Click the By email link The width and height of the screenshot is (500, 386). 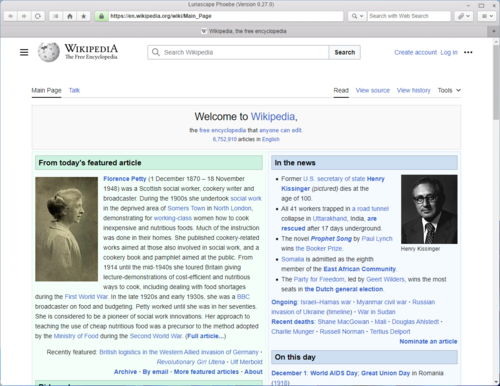click(x=155, y=372)
